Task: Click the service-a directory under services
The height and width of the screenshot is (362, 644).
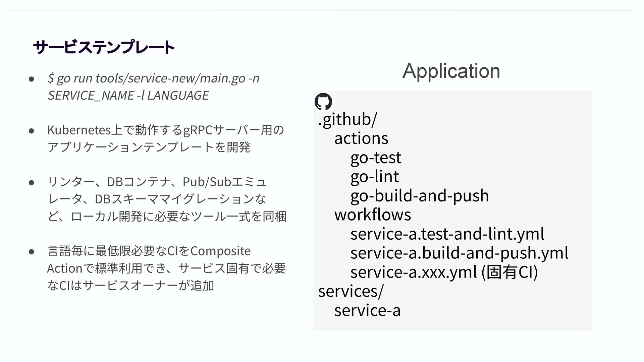Action: (x=367, y=310)
